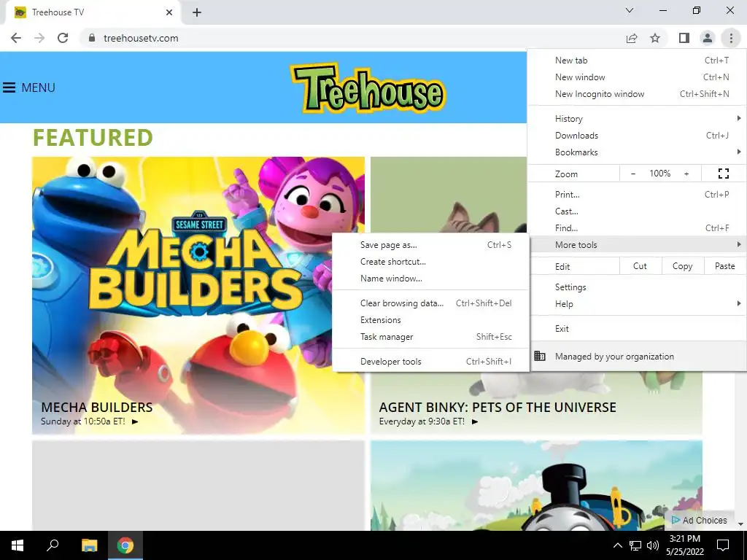
Task: Toggle fullscreen mode icon
Action: (x=723, y=174)
